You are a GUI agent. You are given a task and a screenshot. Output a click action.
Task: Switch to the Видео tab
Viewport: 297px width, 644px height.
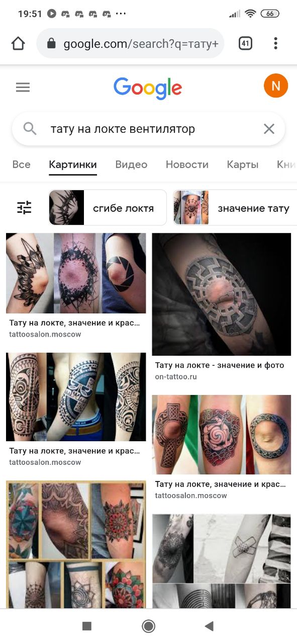pyautogui.click(x=131, y=165)
